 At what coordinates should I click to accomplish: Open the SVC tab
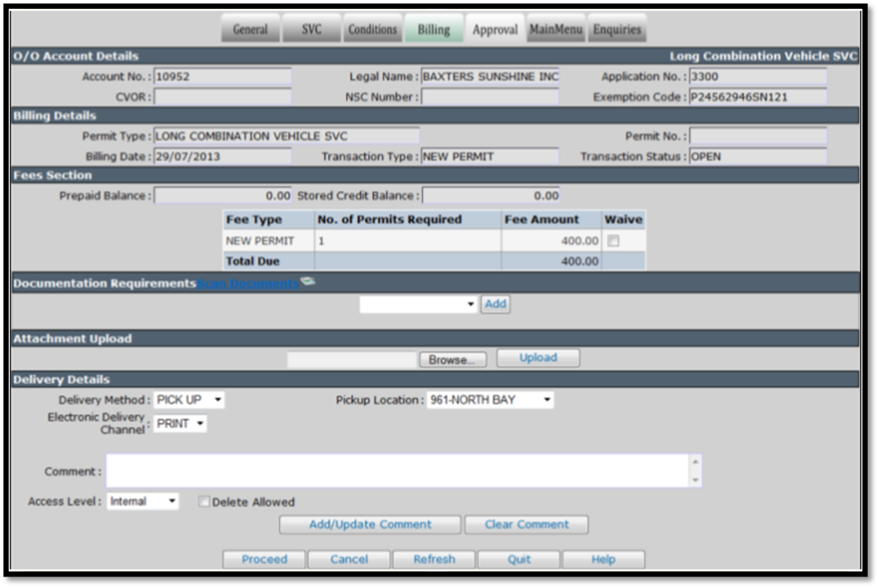coord(312,29)
